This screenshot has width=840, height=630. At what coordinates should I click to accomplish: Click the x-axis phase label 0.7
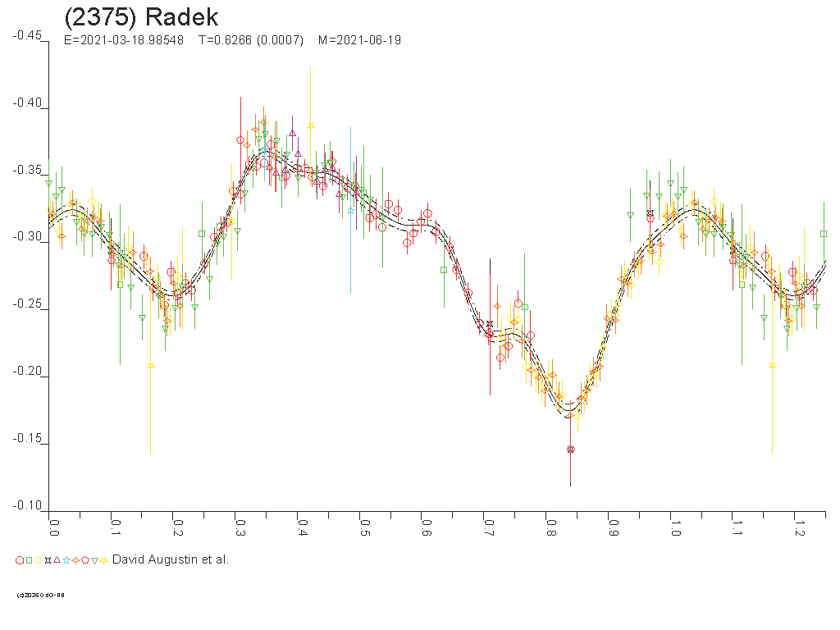pos(489,528)
